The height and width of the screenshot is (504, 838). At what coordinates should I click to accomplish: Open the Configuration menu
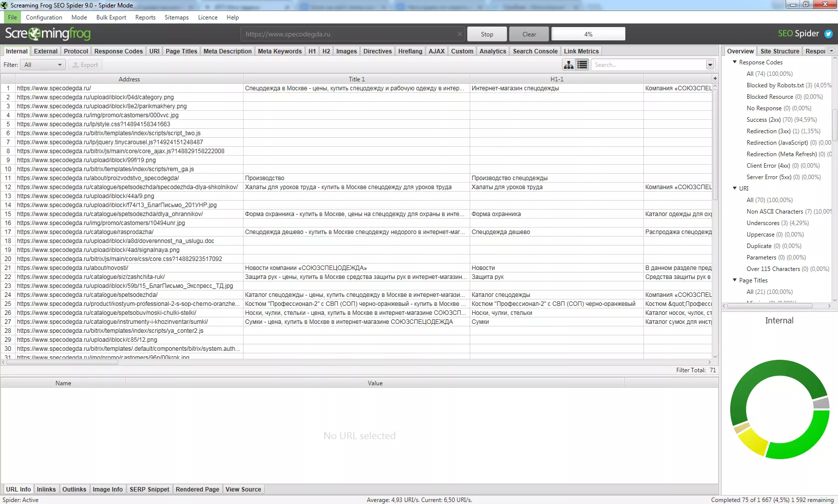tap(44, 17)
